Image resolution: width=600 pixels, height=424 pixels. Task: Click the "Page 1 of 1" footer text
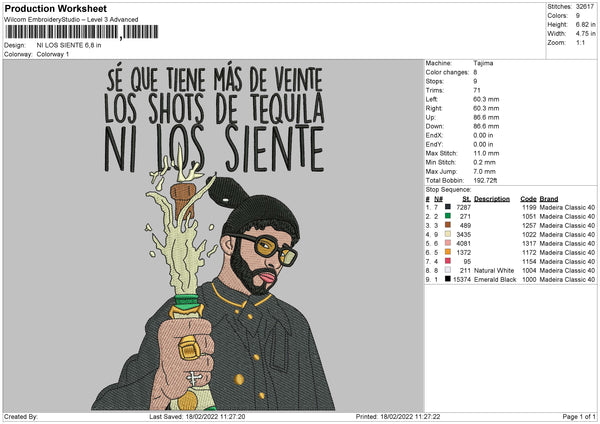click(x=579, y=417)
